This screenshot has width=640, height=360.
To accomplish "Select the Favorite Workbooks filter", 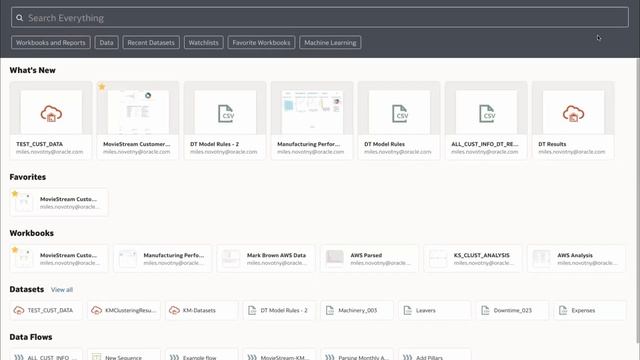I will tap(261, 42).
